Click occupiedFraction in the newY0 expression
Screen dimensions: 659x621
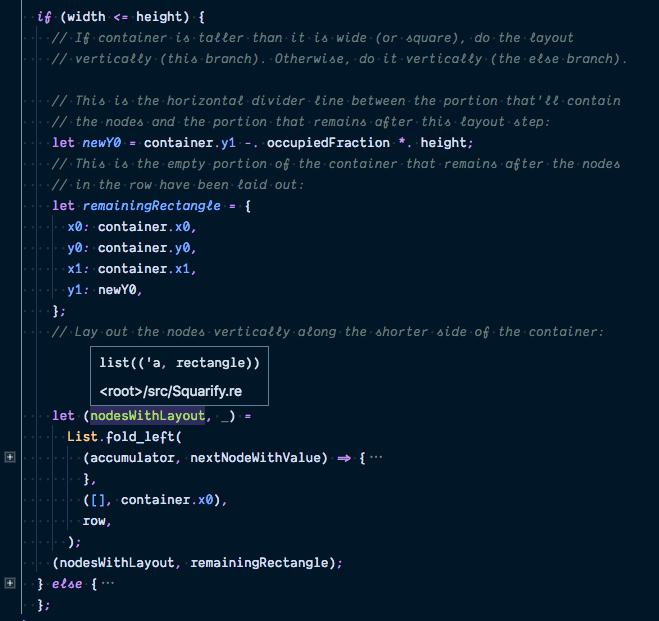328,142
